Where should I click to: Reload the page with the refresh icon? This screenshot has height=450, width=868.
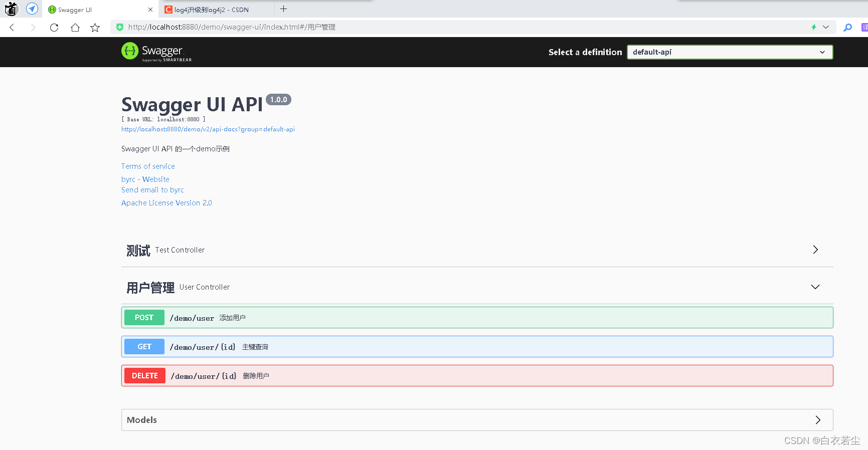click(54, 28)
